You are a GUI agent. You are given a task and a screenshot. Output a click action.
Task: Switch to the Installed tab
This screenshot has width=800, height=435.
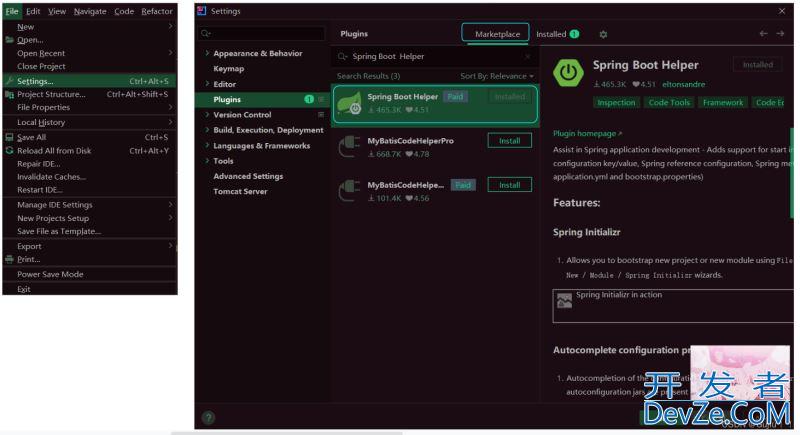click(x=557, y=34)
